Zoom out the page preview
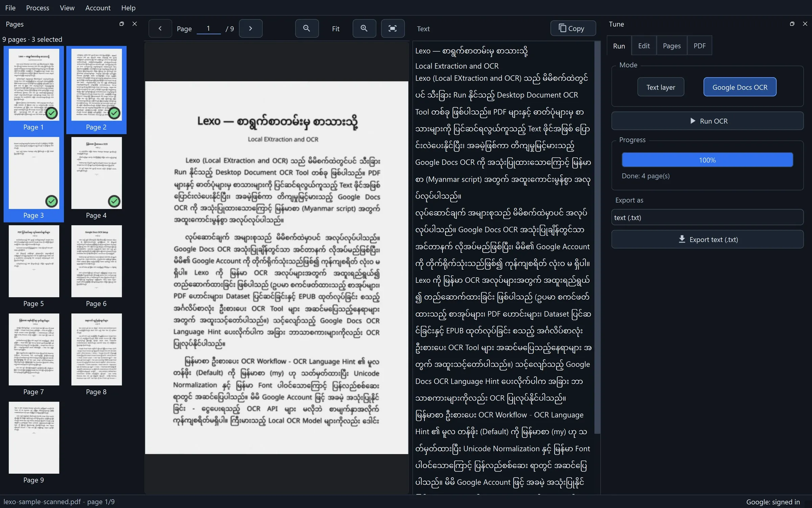The height and width of the screenshot is (508, 812). [307, 28]
